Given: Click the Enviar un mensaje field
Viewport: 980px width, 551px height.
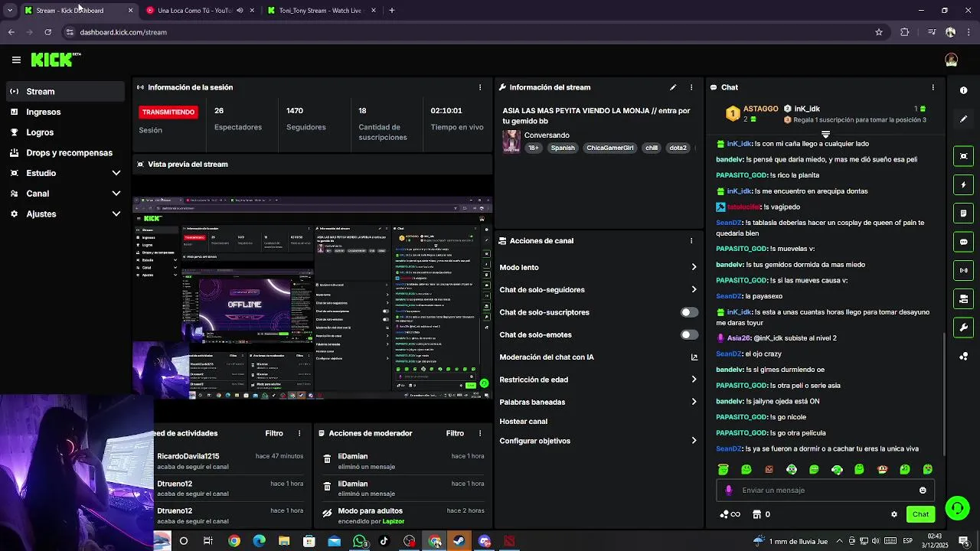Looking at the screenshot, I should point(825,491).
